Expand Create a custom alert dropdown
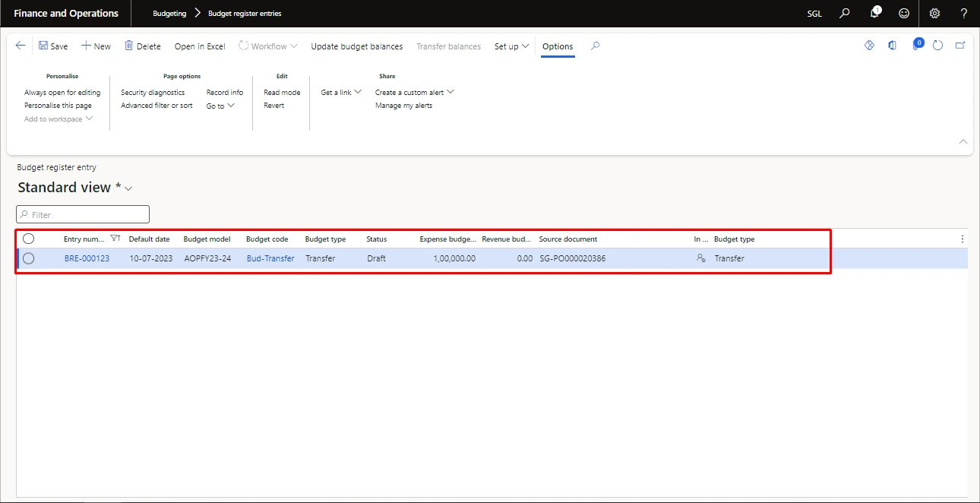The width and height of the screenshot is (980, 503). 415,93
